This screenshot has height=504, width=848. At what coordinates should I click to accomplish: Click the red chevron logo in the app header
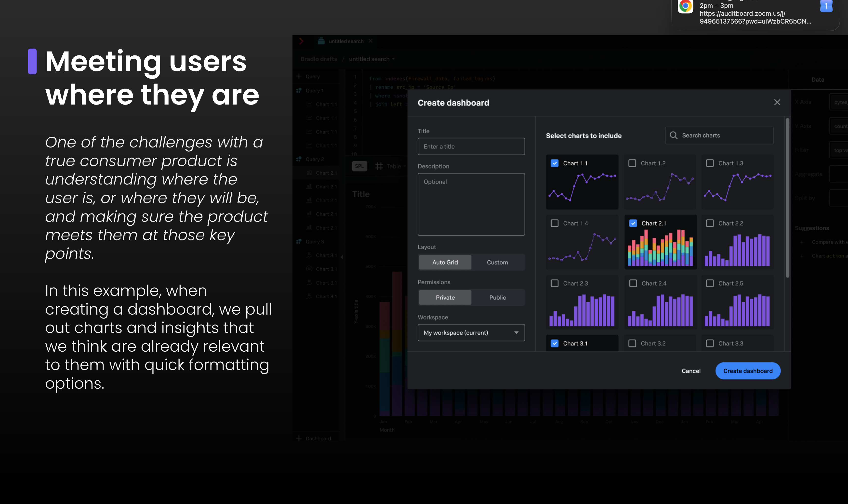click(301, 41)
